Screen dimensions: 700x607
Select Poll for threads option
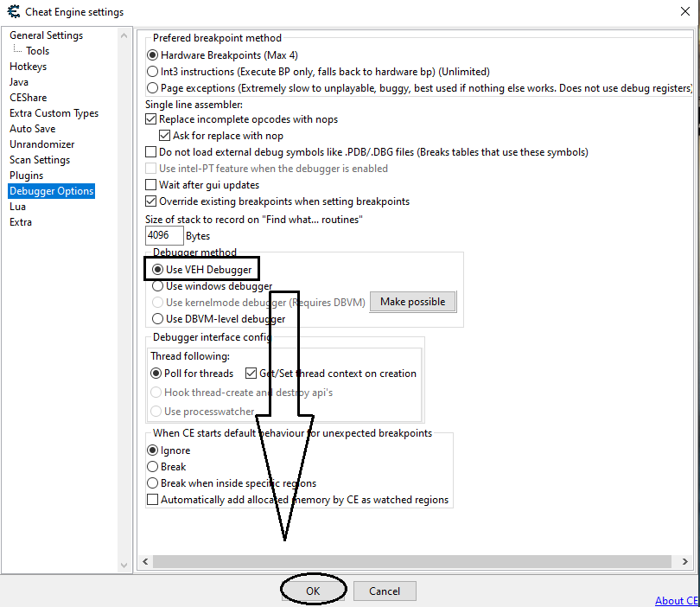(x=192, y=374)
